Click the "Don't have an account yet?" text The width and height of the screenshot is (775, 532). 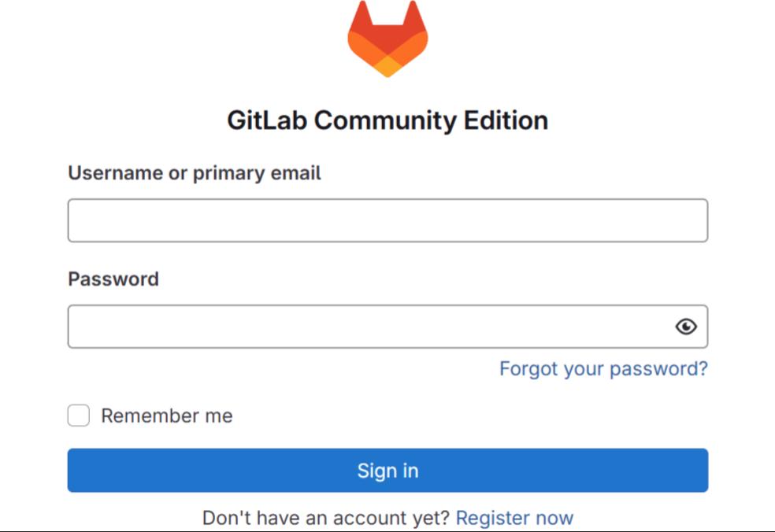pos(326,518)
